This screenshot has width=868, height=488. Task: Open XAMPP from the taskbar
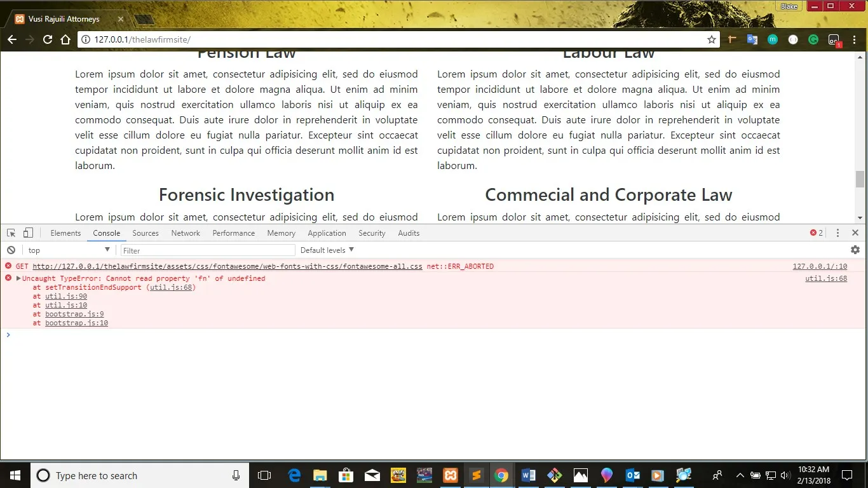click(451, 475)
